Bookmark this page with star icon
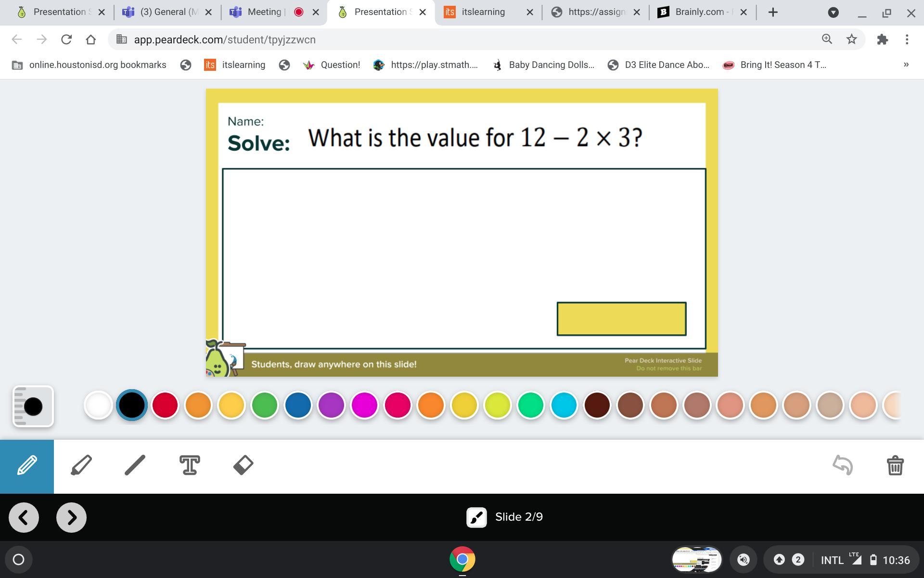The height and width of the screenshot is (578, 924). click(851, 39)
